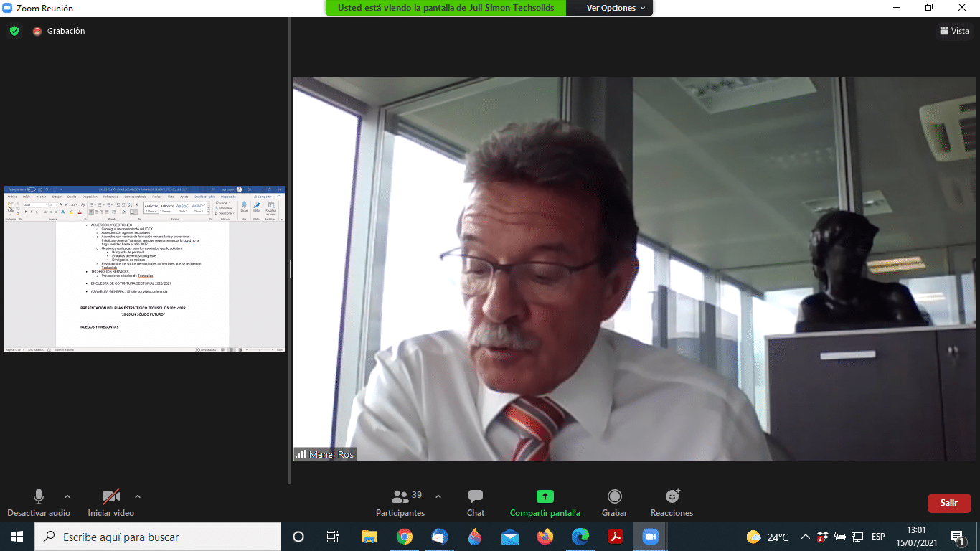Viewport: 980px width, 551px height.
Task: Turn on camera with Iniciar video
Action: tap(110, 502)
